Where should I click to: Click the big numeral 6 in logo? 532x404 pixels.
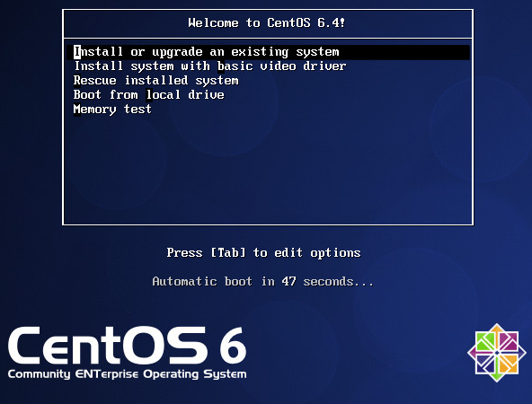[x=233, y=346]
